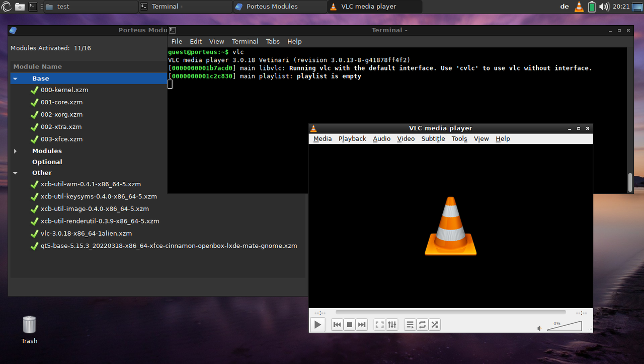Screen dimensions: 644x364
Task: Toggle checkmark for xcb-util-wm module
Action: [x=34, y=184]
